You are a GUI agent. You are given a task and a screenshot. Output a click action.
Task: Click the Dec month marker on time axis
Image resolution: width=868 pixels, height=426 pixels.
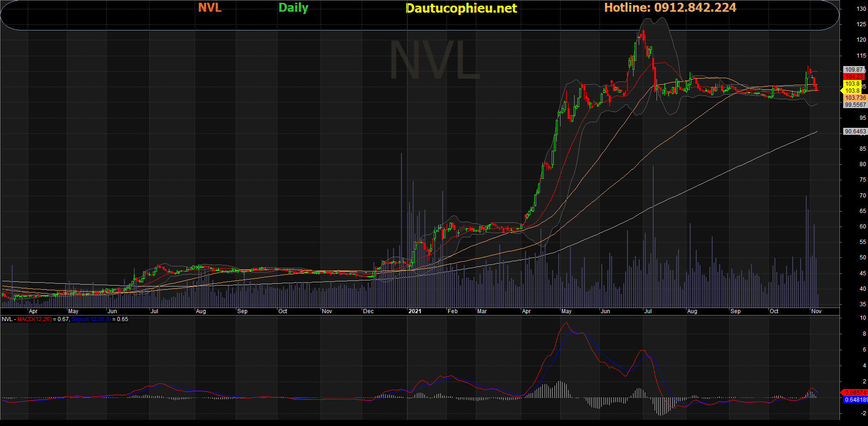tap(368, 311)
